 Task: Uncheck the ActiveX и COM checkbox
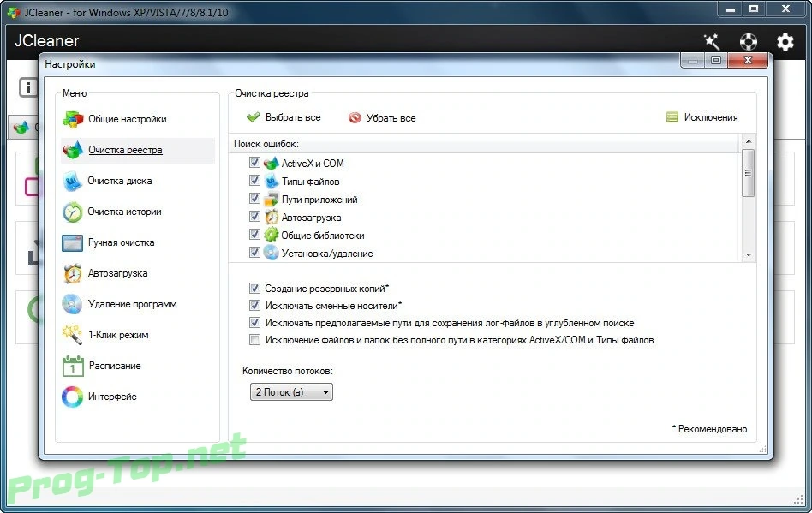[x=254, y=163]
